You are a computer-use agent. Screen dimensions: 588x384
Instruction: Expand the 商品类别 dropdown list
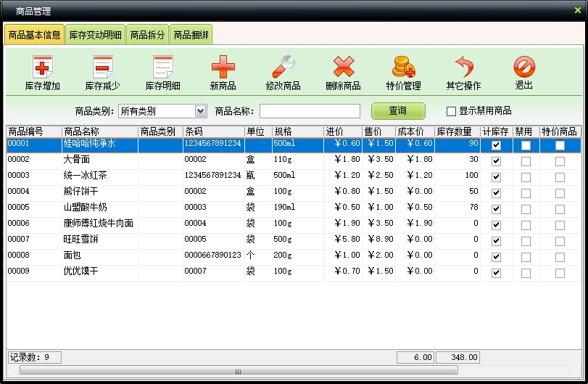click(x=201, y=111)
